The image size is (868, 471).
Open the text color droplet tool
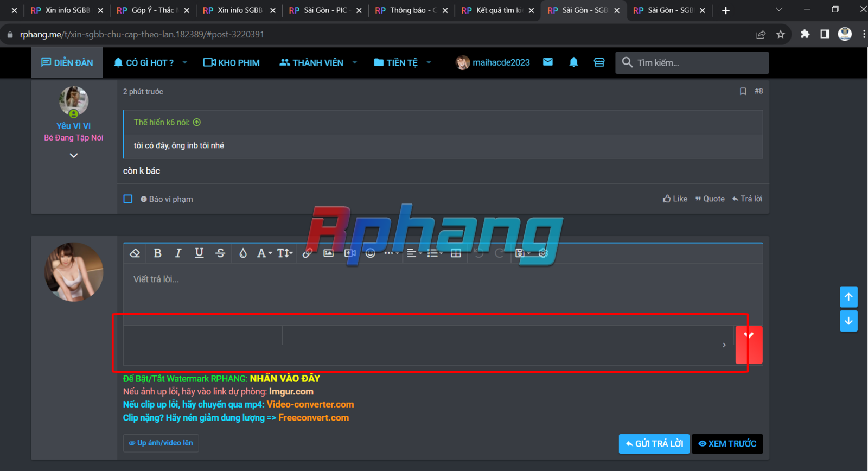point(243,253)
